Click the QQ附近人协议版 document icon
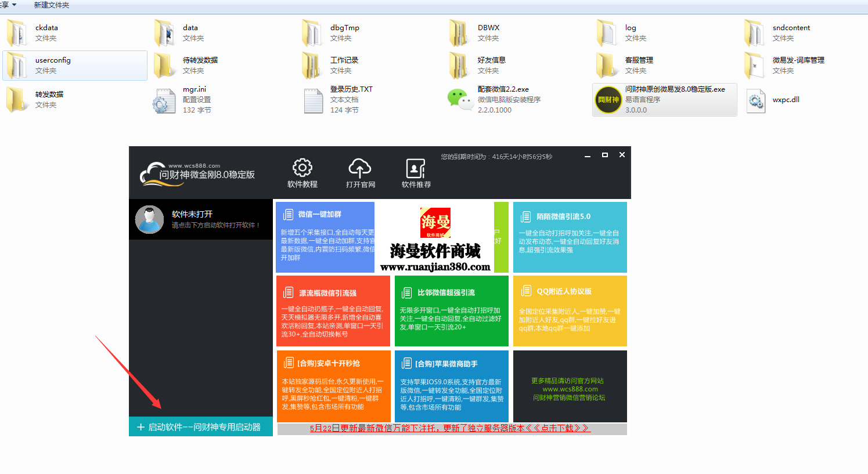This screenshot has height=474, width=868. 526,291
